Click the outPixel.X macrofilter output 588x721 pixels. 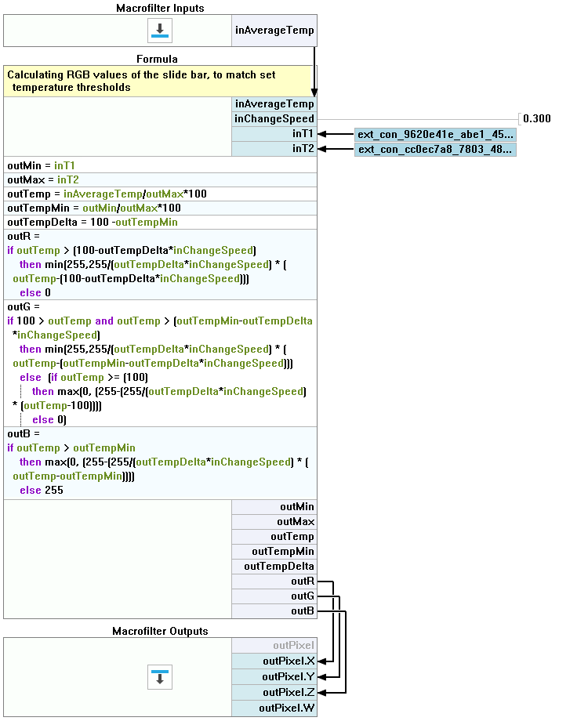coord(274,661)
